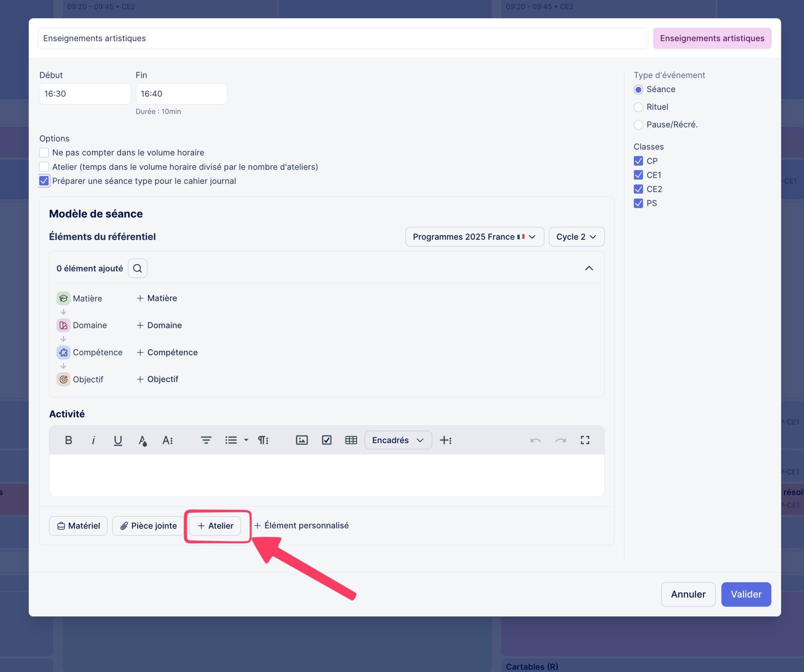Screen dimensions: 804x672
Task: Toggle bold formatting in Activité editor
Action: [x=68, y=440]
